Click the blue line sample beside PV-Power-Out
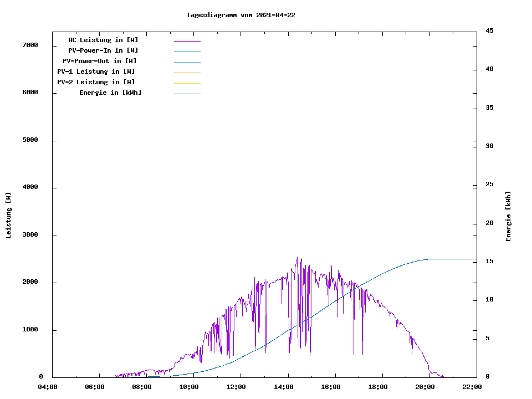The width and height of the screenshot is (532, 399). point(187,62)
